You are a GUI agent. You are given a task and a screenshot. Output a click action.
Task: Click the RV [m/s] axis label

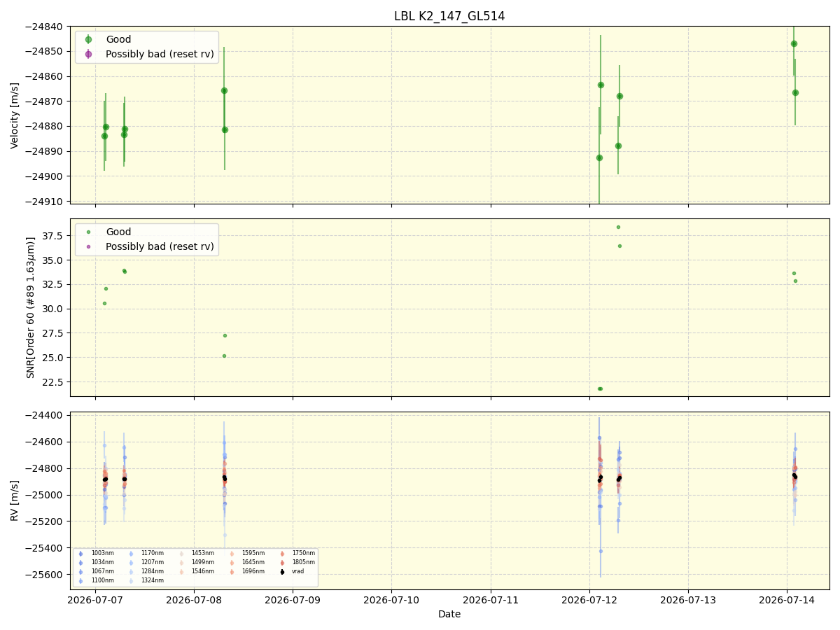15,500
